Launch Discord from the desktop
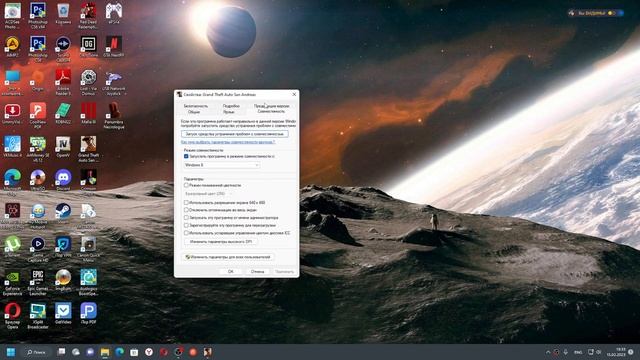The image size is (640, 360). pyautogui.click(x=63, y=180)
